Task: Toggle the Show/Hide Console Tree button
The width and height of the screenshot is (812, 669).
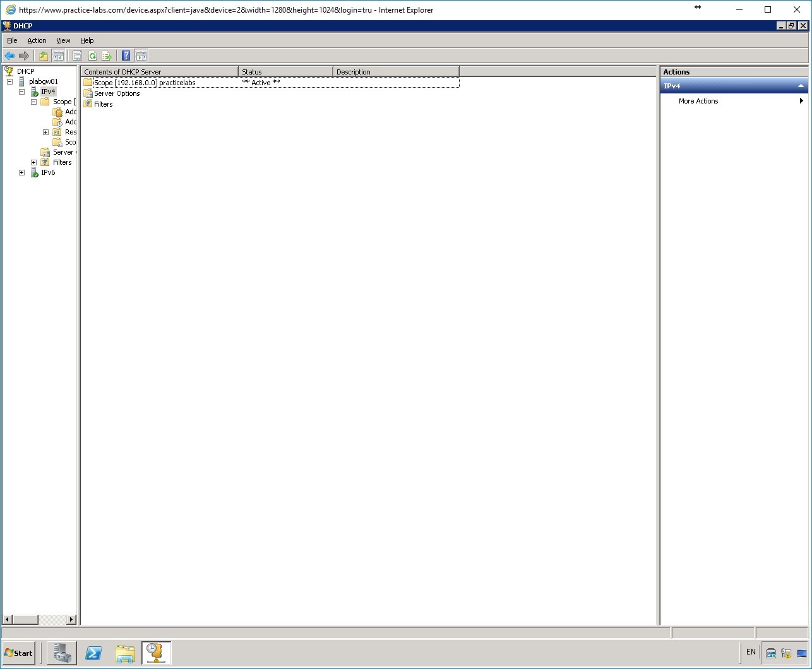Action: [59, 56]
